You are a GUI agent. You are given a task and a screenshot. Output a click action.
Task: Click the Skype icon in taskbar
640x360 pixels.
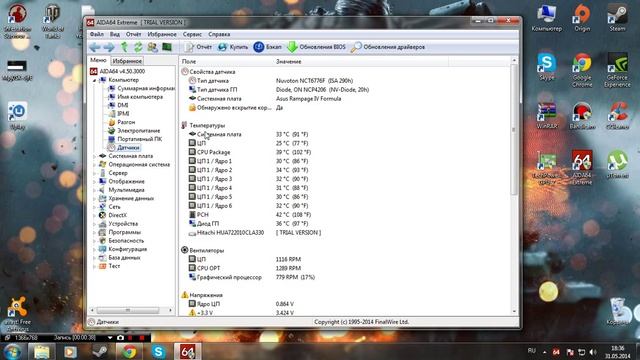(158, 351)
